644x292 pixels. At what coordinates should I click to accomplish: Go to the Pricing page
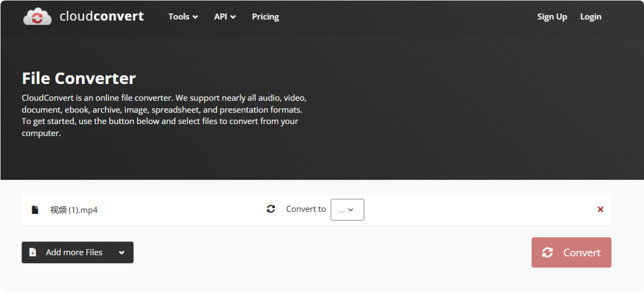click(x=265, y=17)
